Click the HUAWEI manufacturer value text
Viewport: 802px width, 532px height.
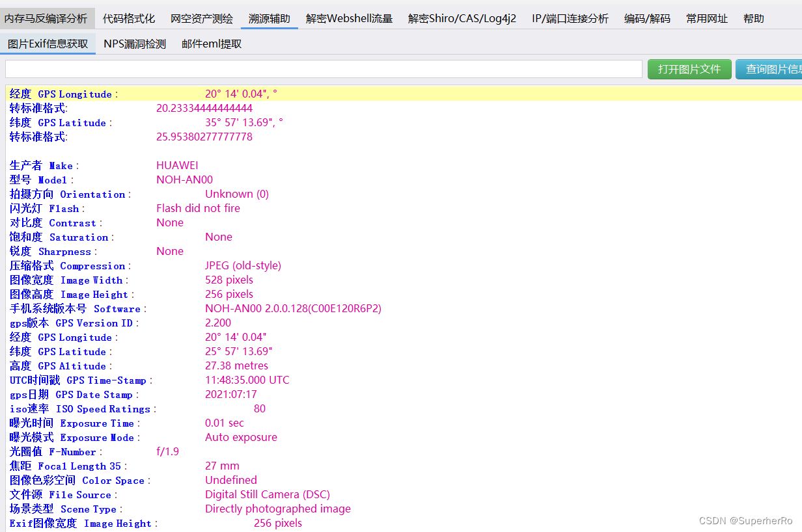tap(177, 165)
